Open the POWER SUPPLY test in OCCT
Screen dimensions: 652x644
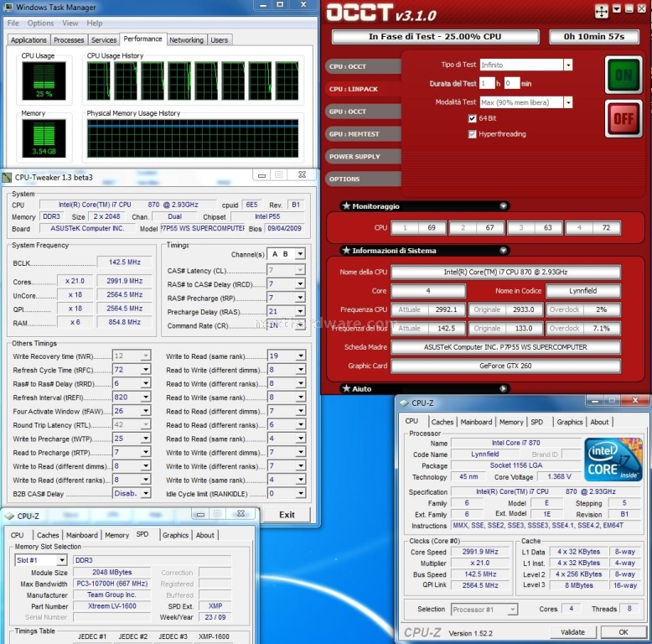click(363, 157)
